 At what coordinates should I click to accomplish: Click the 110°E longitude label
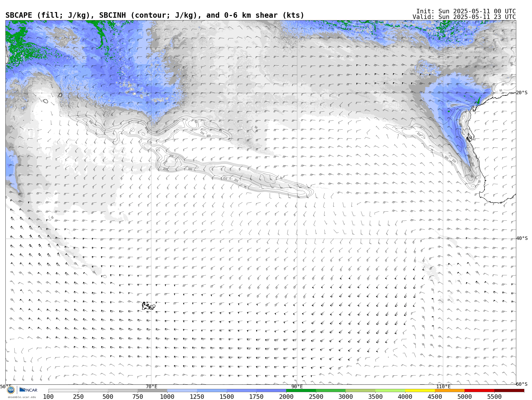(443, 386)
